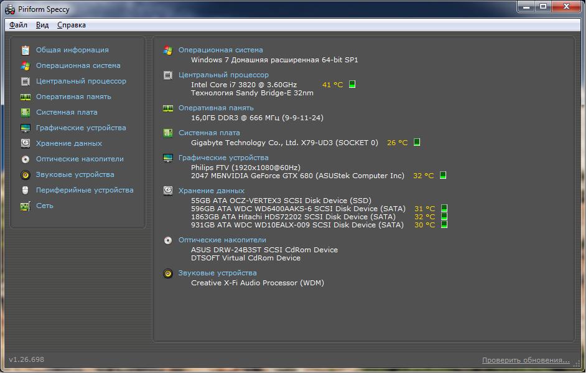Show Периферийные устройства sidebar section

[x=85, y=191]
